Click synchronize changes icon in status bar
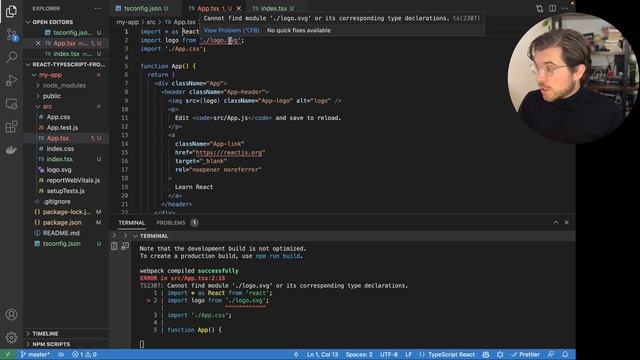This screenshot has width=640, height=360. click(61, 354)
